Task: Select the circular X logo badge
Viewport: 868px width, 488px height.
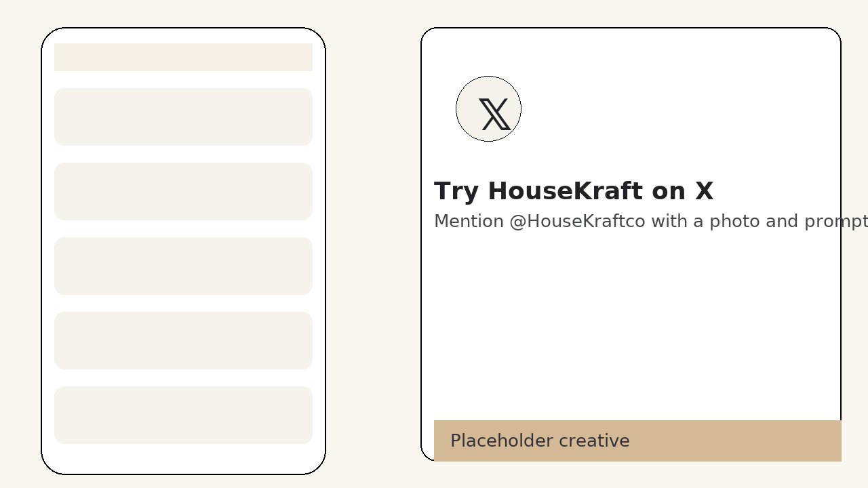Action: 488,108
